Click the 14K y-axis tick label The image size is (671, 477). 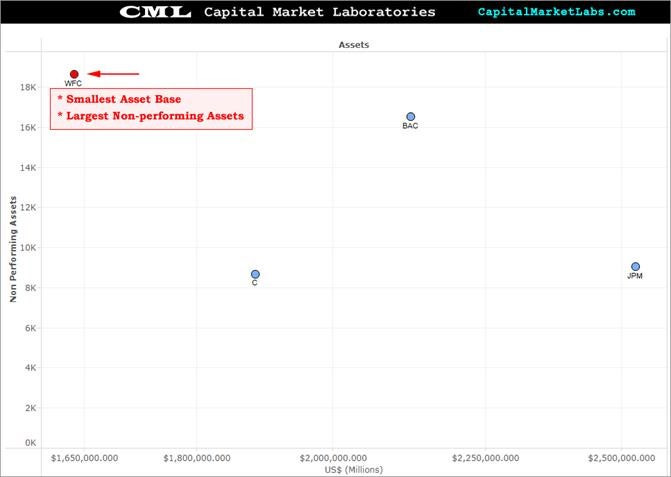(x=28, y=167)
